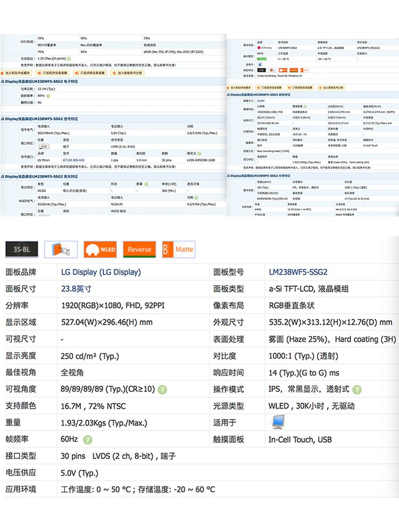Click the value 雾面 (Haze 25%), Hard coating (3H)
The height and width of the screenshot is (532, 399).
coord(332,339)
